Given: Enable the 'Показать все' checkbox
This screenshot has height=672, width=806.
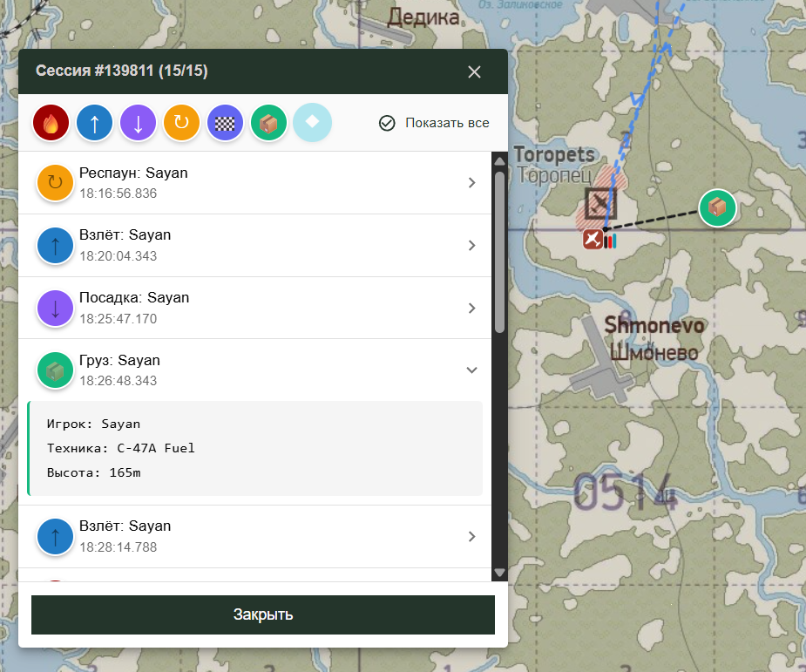Looking at the screenshot, I should tap(388, 123).
